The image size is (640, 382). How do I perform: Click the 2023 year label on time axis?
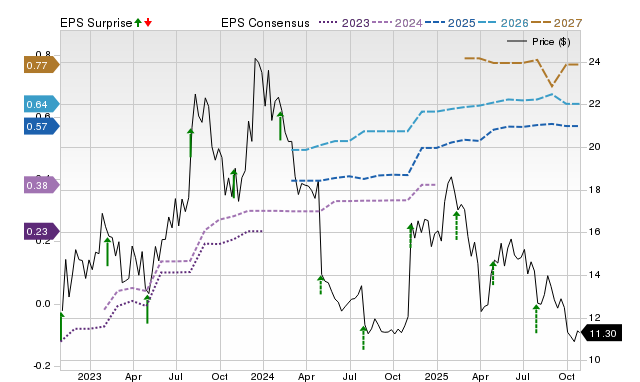(x=89, y=376)
